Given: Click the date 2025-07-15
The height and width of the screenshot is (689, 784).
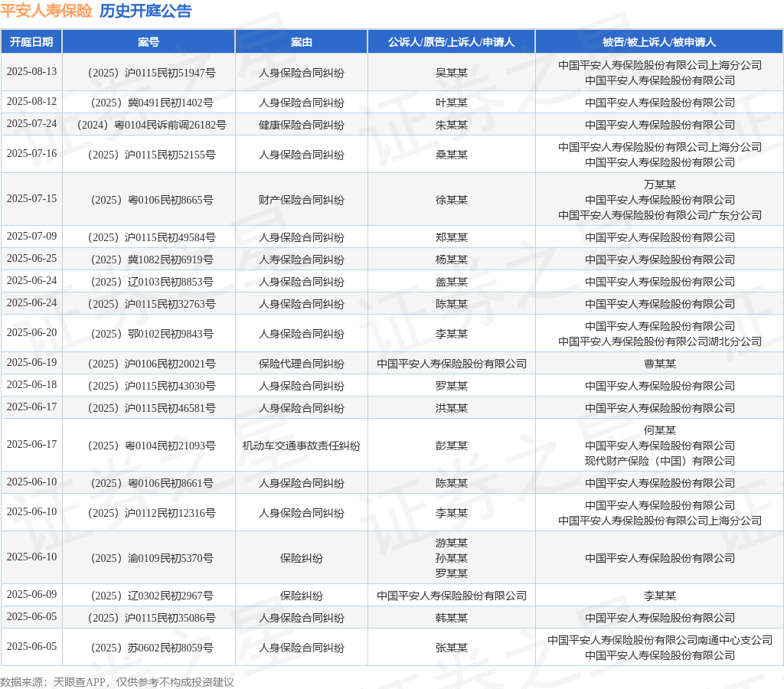Looking at the screenshot, I should point(31,198).
